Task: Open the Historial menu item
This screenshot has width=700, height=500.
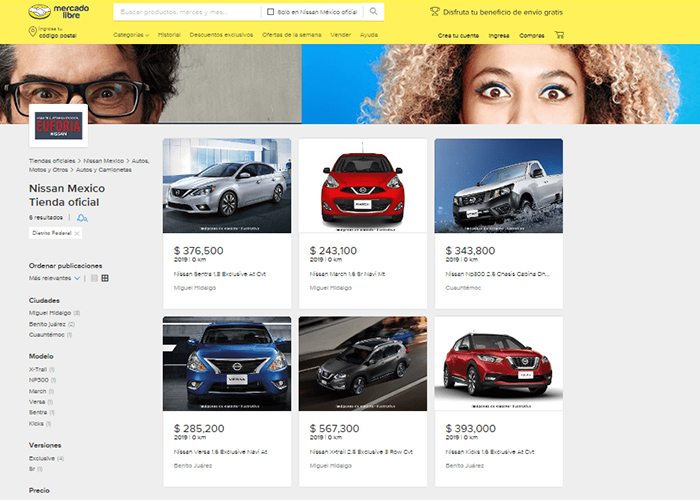Action: [169, 35]
